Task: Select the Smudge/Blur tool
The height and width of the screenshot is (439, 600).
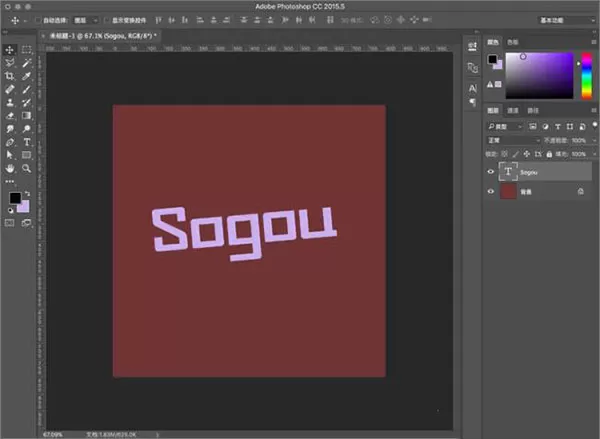Action: (10, 129)
